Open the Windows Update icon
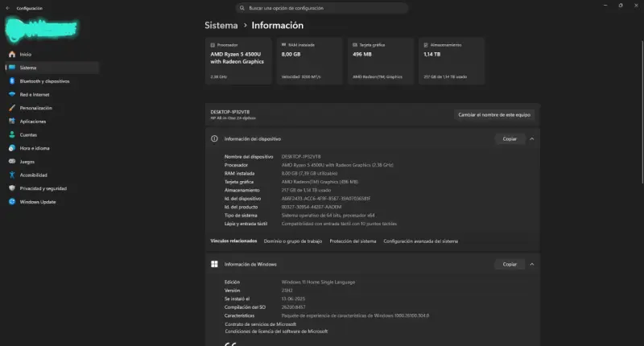 [12, 201]
